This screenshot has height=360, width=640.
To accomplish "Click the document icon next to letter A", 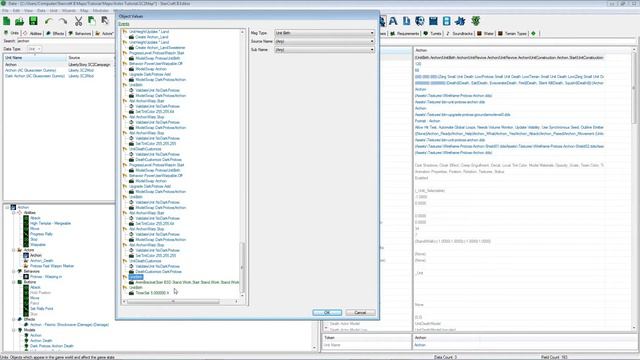I will tap(407, 21).
